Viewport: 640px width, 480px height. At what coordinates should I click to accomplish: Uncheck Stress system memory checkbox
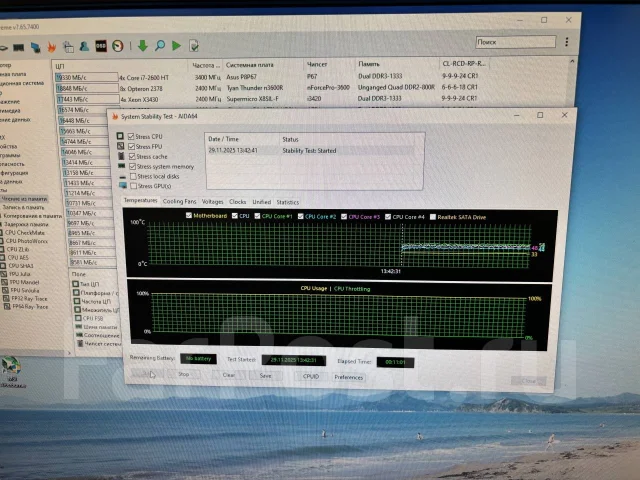tap(132, 166)
